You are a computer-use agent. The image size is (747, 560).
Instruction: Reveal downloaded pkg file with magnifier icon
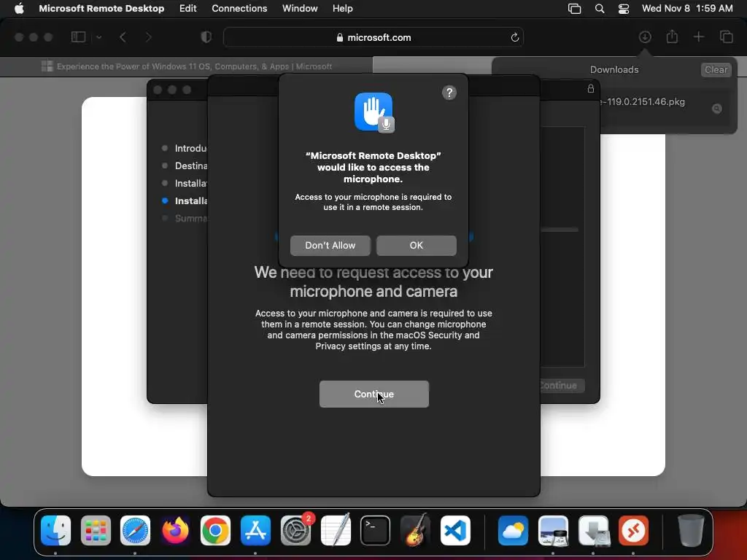tap(716, 109)
